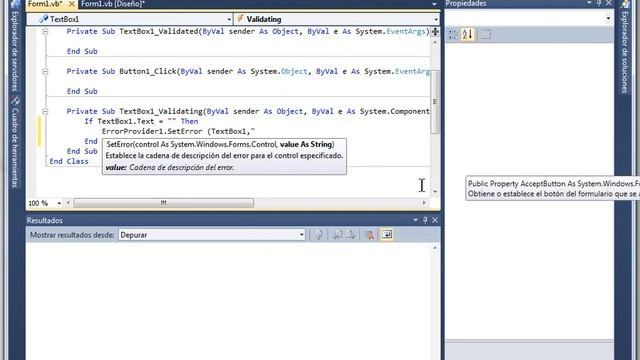Switch to the Form1.vb code tab
This screenshot has width=640, height=360.
45,4
